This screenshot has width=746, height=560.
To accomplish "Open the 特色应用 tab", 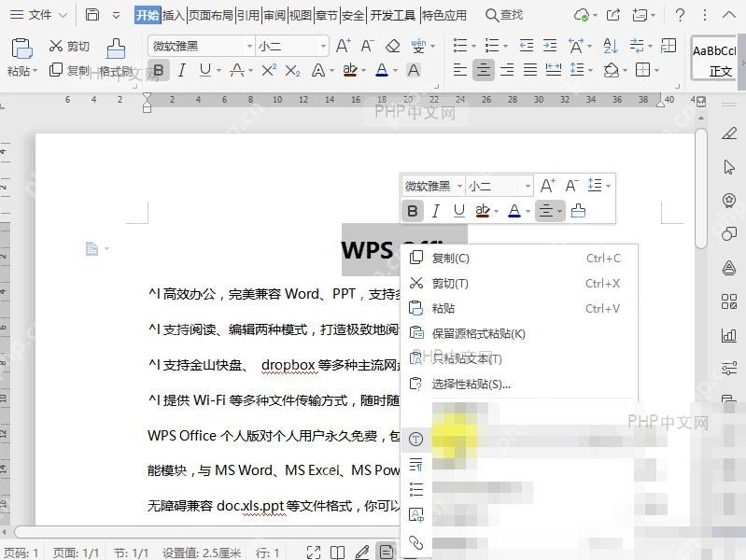I will [x=444, y=15].
